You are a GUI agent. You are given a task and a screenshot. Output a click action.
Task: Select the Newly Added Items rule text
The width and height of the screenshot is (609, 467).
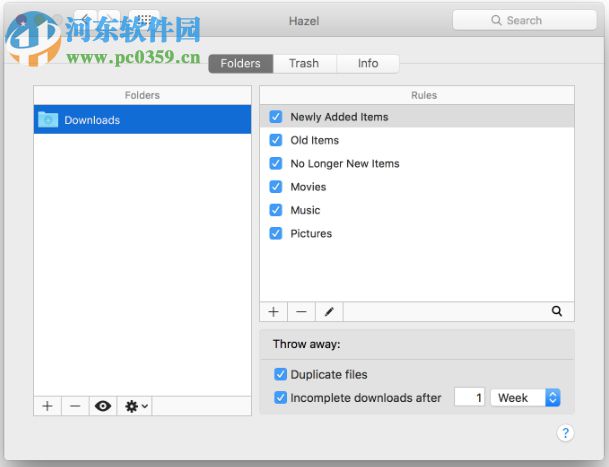click(x=339, y=117)
